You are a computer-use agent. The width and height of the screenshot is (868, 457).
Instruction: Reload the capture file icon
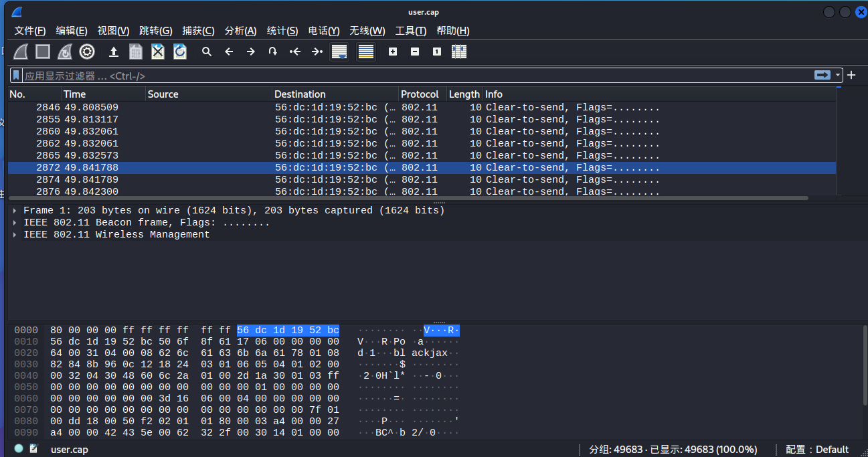coord(180,52)
